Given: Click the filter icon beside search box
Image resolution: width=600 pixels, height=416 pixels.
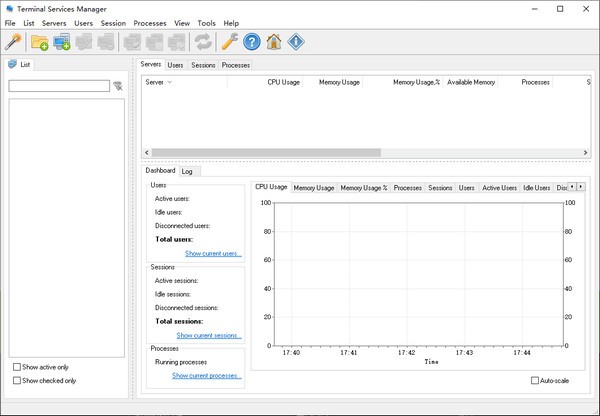Looking at the screenshot, I should tap(118, 86).
